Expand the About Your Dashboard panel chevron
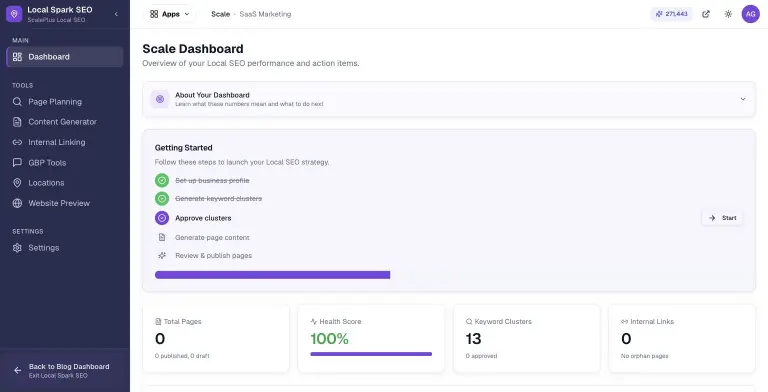Screen dimensions: 768x392 [x=743, y=99]
